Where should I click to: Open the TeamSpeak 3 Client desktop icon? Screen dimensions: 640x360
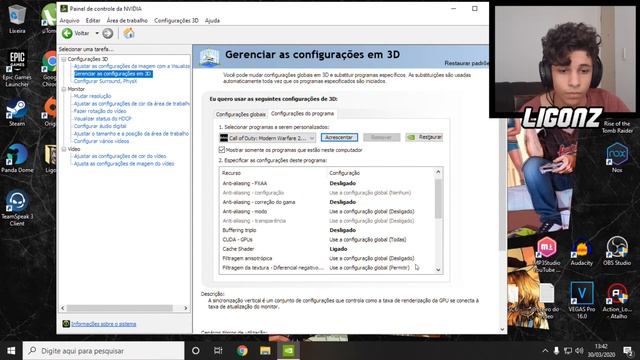point(17,208)
